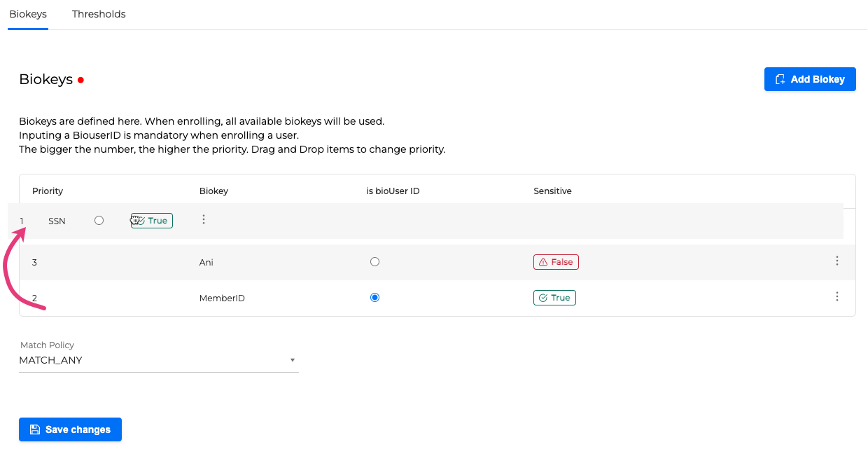
Task: Click the floppy disk icon in Save changes
Action: click(35, 429)
